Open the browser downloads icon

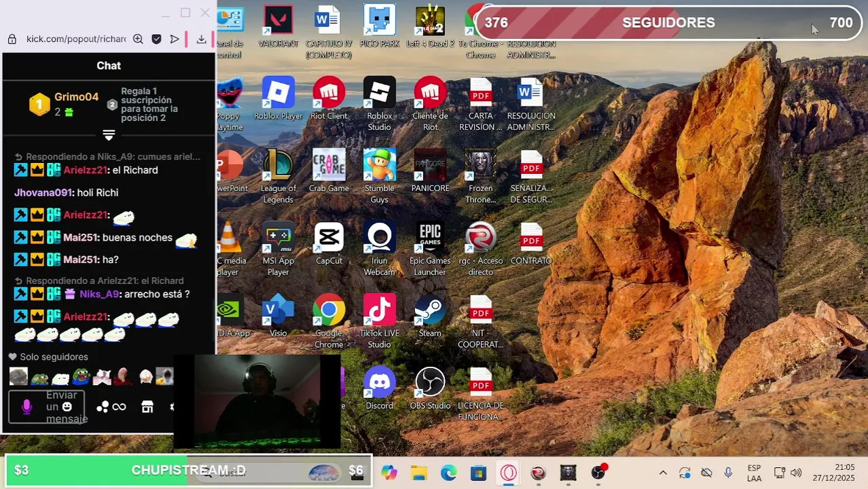point(201,39)
